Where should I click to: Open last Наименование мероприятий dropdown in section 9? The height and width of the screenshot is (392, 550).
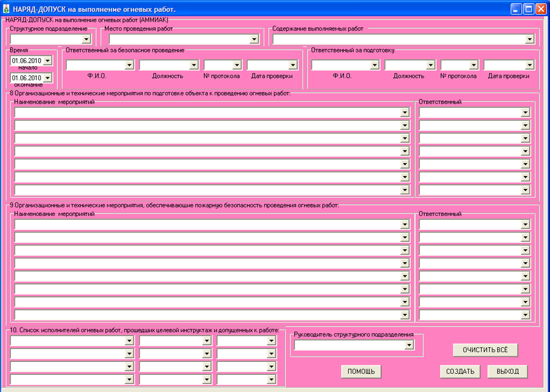405,315
